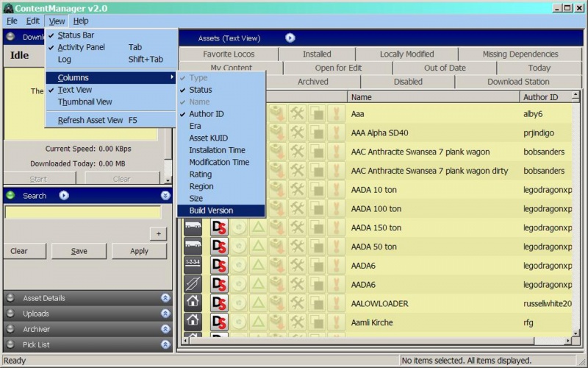This screenshot has height=368, width=588.
Task: Click the crossed-tools icon in the Aaa row
Action: coord(298,114)
